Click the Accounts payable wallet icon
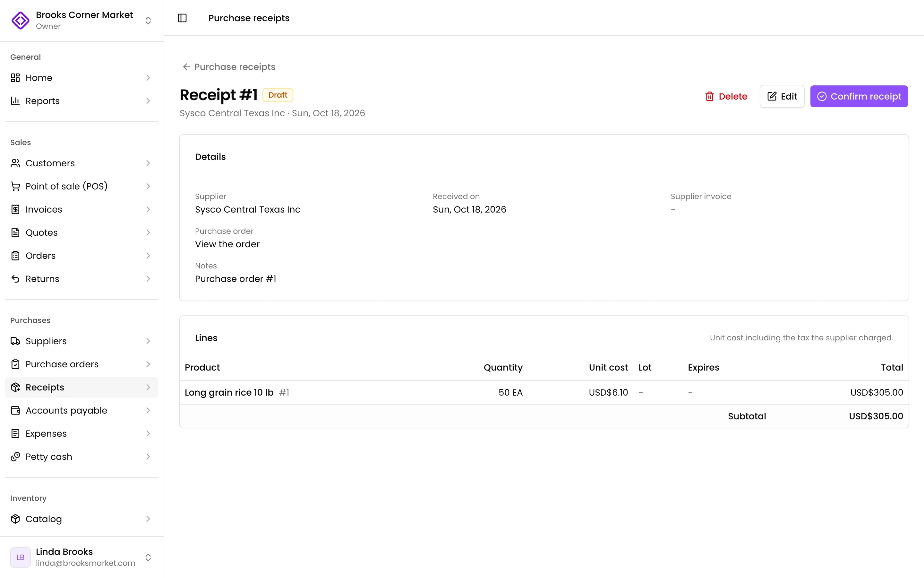This screenshot has width=924, height=578. 15,411
